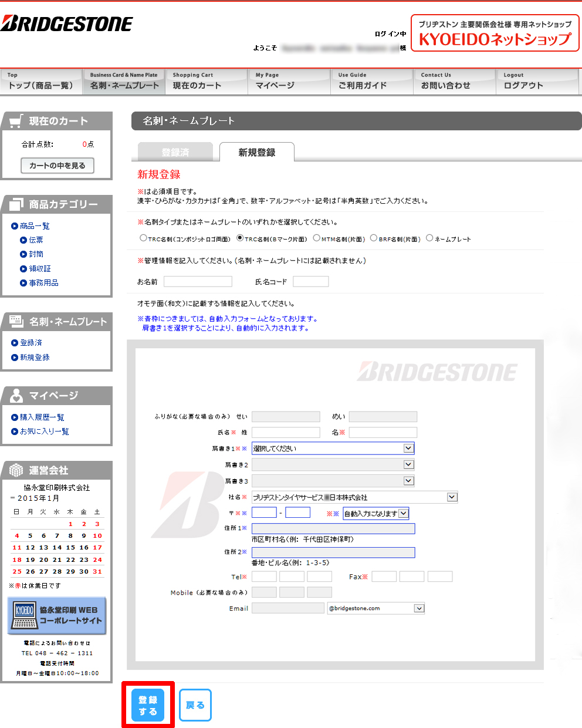The width and height of the screenshot is (582, 728).
Task: Select TRC名刺(コンポジットロゴ両面) radio button
Action: click(143, 238)
